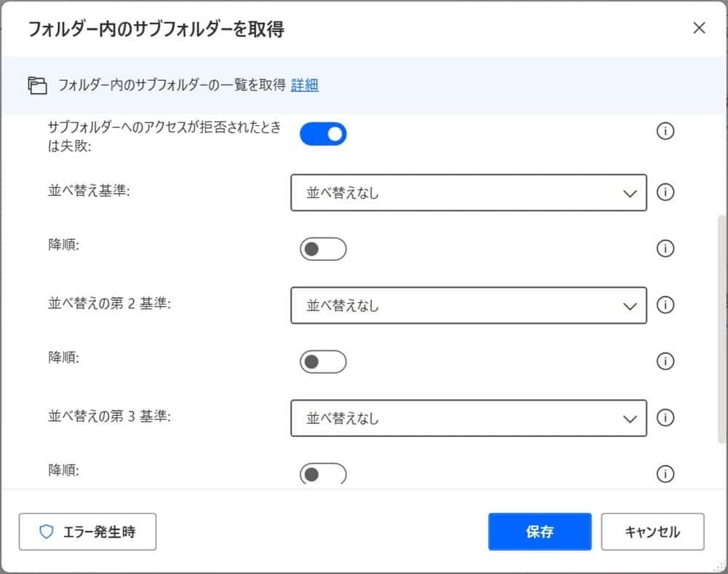
Task: Open the 詳細 link in the description
Action: [304, 85]
